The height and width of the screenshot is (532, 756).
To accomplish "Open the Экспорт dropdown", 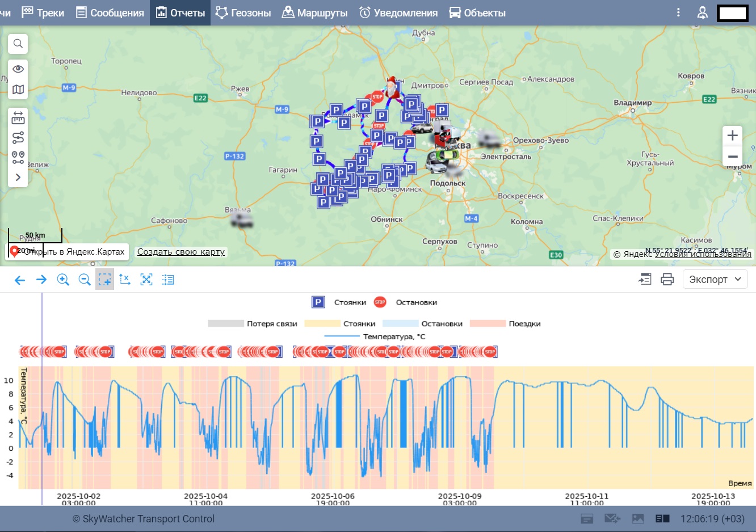I will tap(715, 279).
